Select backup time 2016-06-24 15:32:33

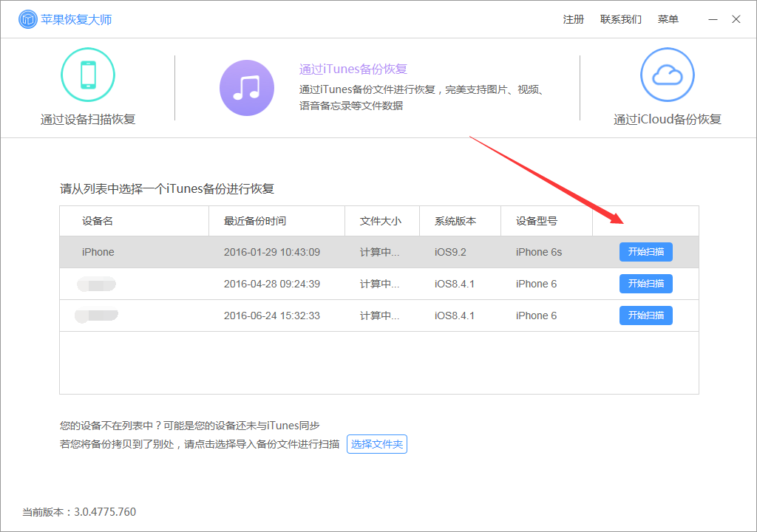[272, 316]
